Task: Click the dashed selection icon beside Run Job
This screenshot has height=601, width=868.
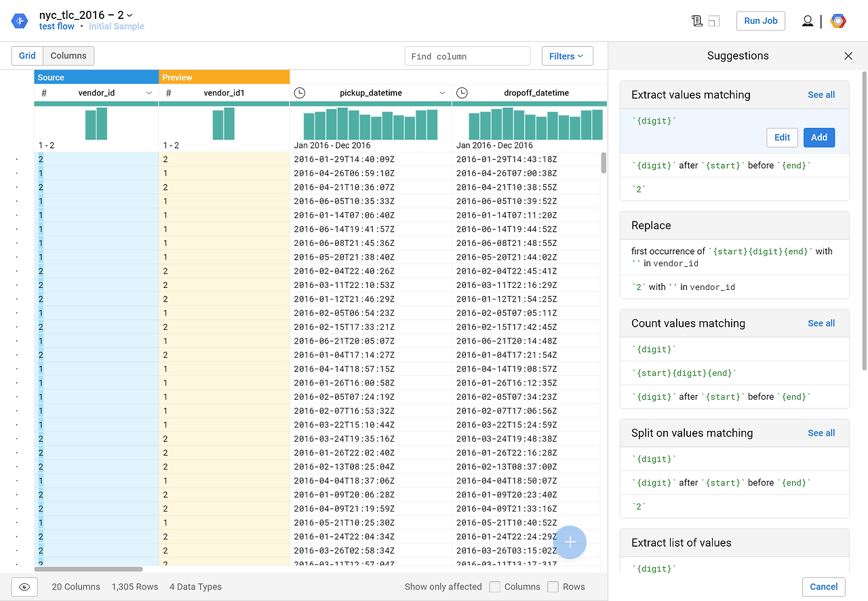Action: [x=714, y=21]
